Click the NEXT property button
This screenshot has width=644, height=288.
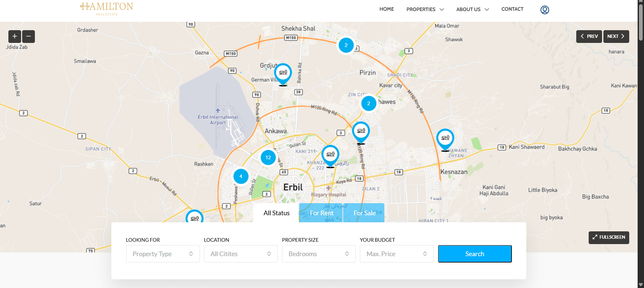[x=616, y=36]
